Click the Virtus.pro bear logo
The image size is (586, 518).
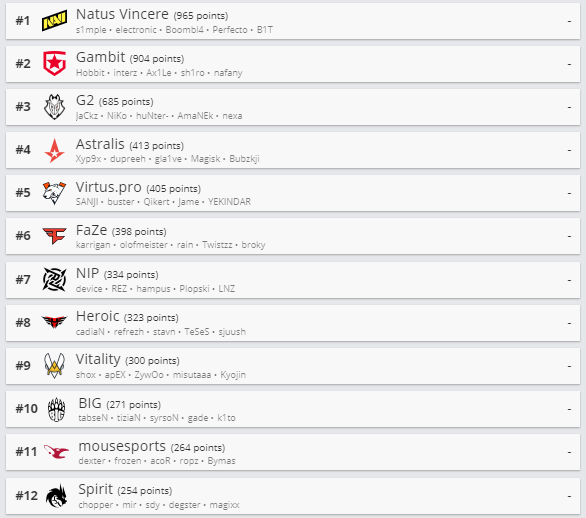point(55,193)
